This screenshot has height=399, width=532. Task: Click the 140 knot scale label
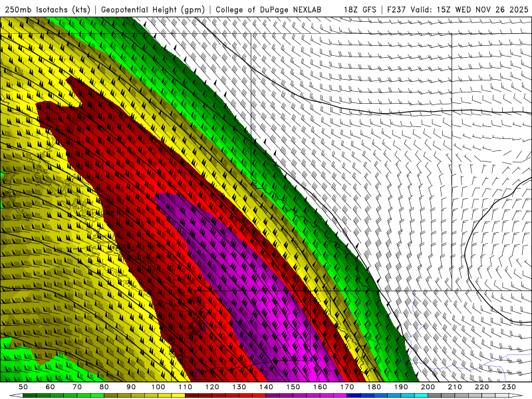pos(266,387)
